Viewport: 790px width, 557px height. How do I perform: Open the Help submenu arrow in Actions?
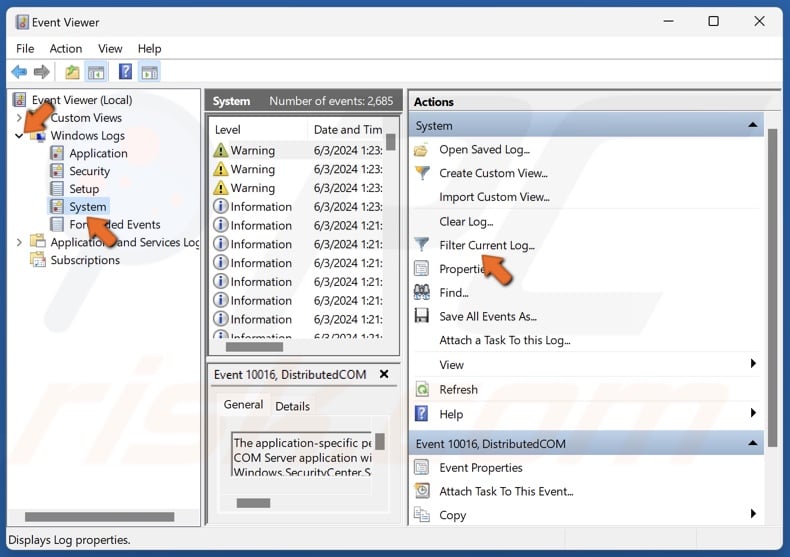(x=753, y=413)
